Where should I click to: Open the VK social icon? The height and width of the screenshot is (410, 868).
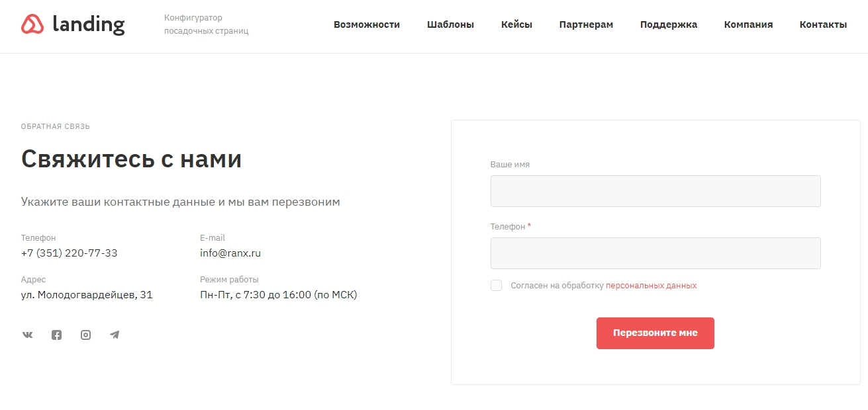point(27,335)
